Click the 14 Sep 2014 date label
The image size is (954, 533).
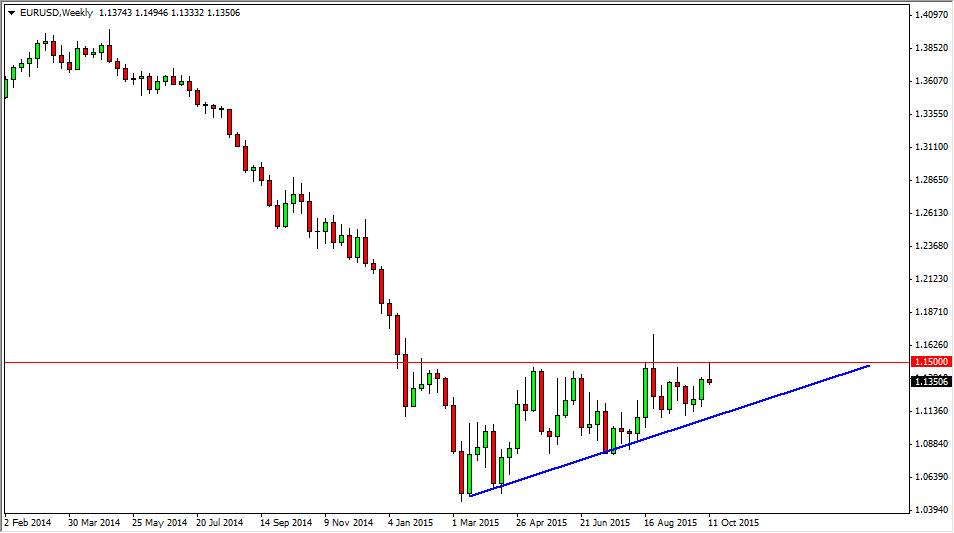click(286, 523)
